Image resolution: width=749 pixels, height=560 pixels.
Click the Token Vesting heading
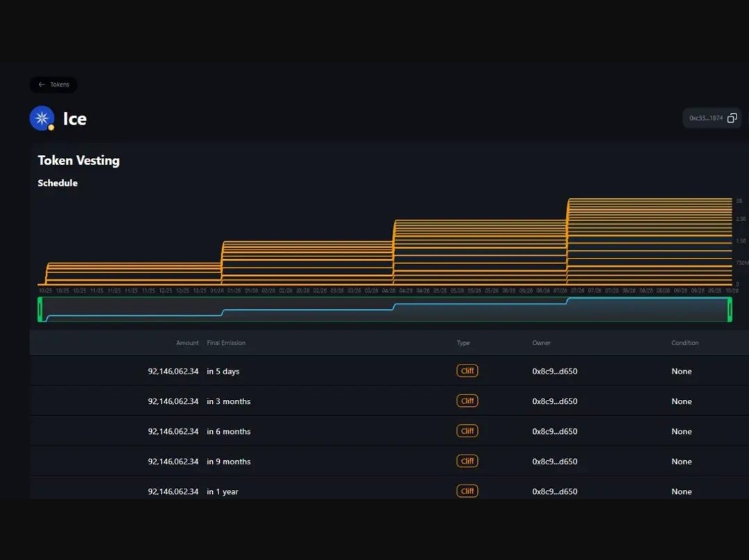[x=79, y=161]
